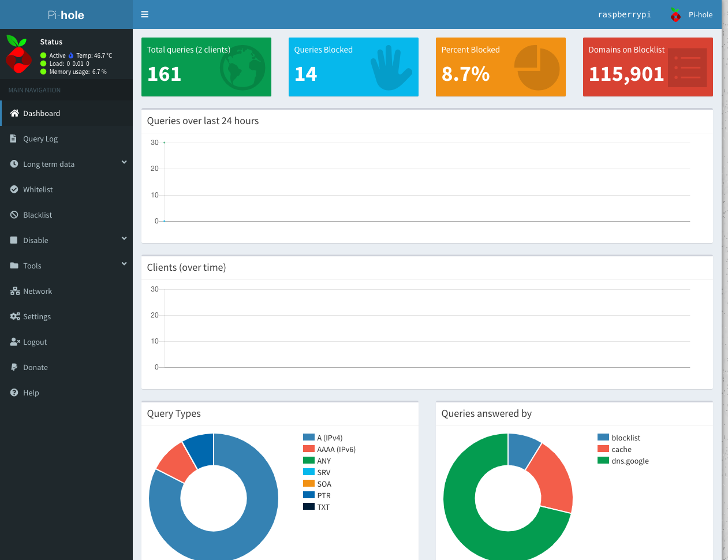Click the cache red color swatch
This screenshot has height=560, width=728.
[603, 449]
